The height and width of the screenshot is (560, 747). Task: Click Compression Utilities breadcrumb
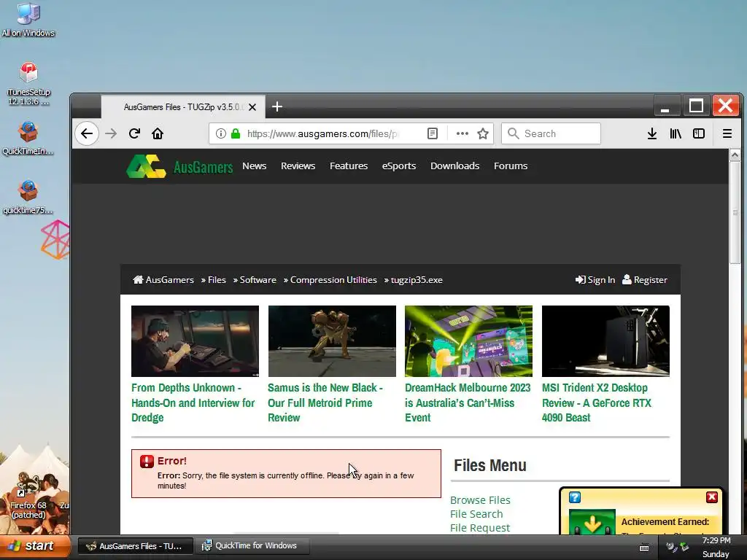[x=333, y=280]
